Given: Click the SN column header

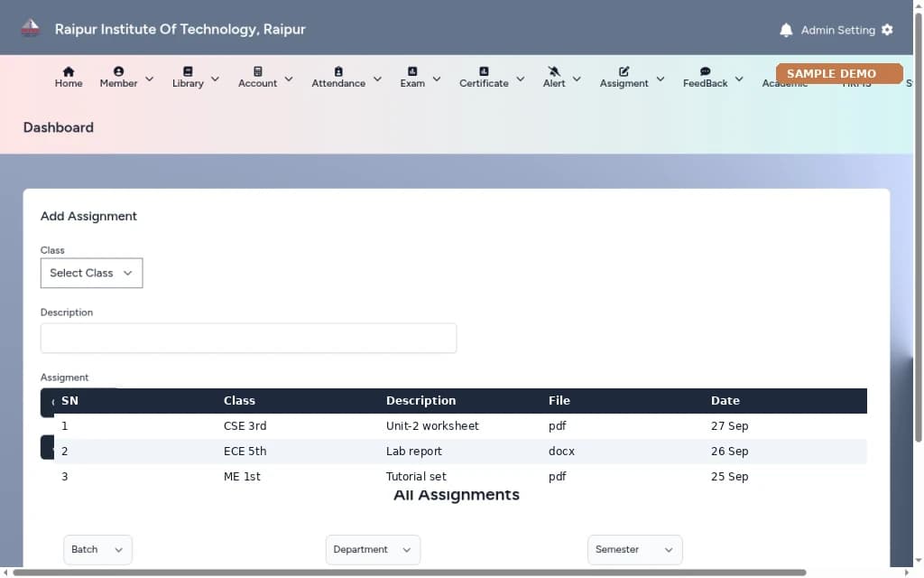Looking at the screenshot, I should coord(69,400).
